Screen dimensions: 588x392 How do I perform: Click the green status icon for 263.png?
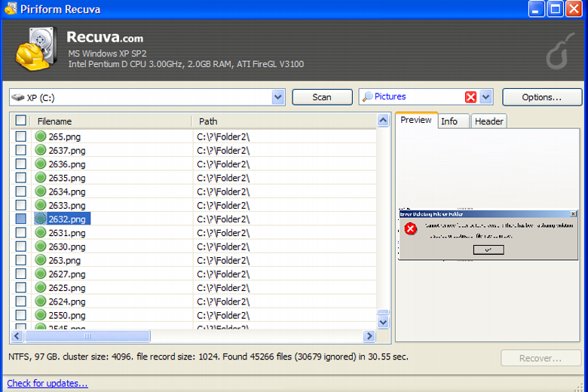click(x=40, y=260)
